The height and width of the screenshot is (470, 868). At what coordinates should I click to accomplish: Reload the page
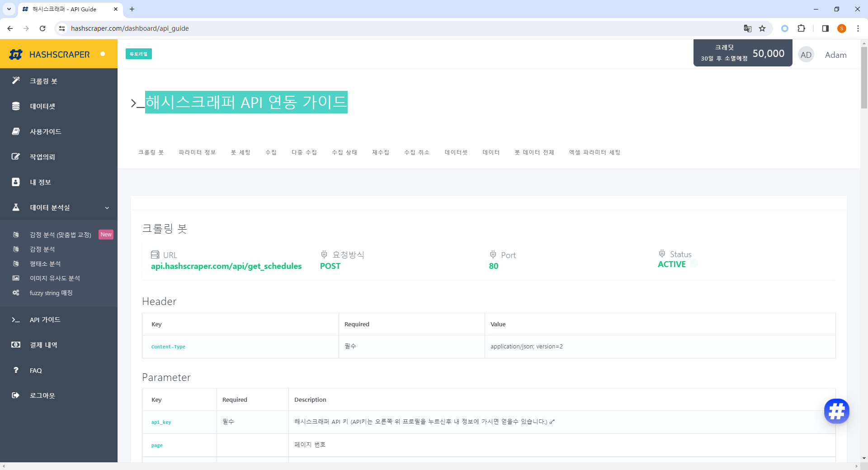click(x=42, y=28)
